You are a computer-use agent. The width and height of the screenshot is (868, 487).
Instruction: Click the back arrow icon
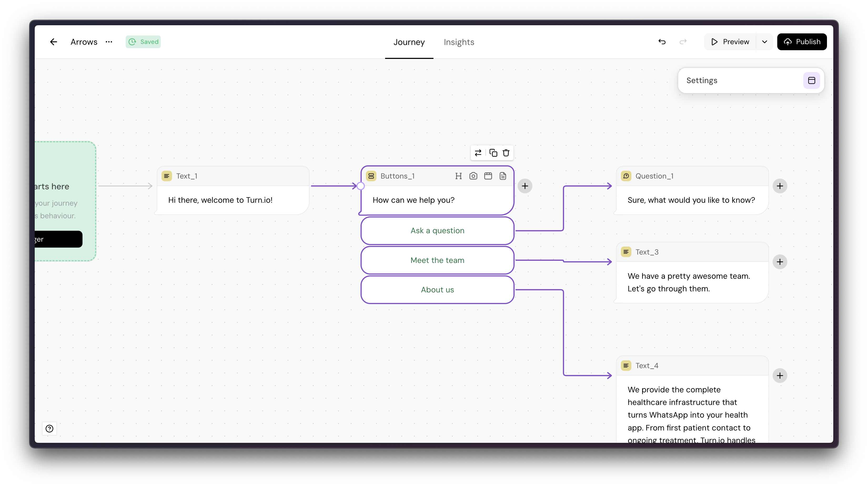pyautogui.click(x=54, y=42)
